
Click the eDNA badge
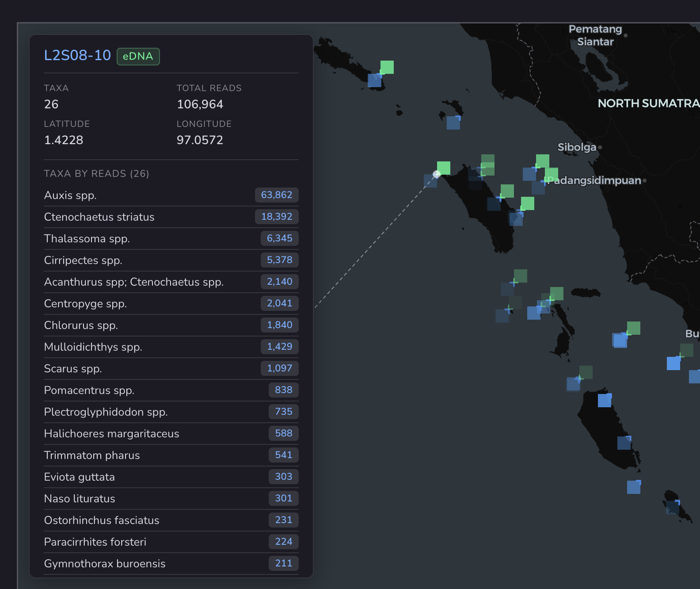(138, 57)
